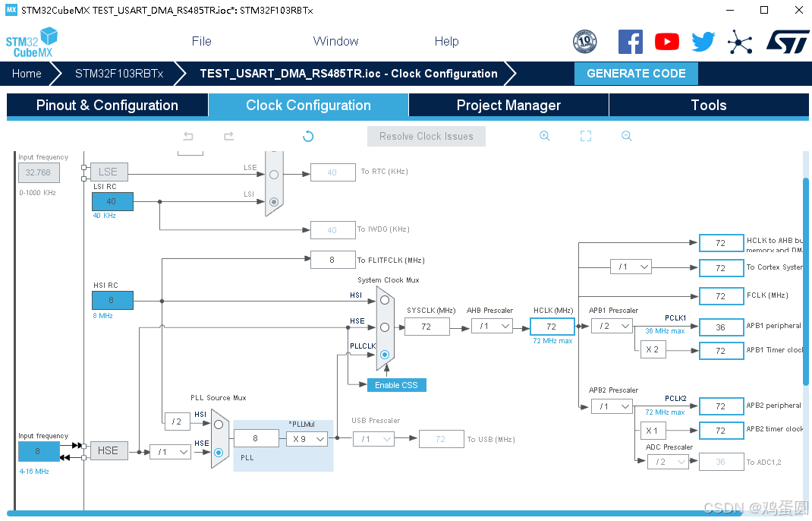The image size is (812, 521).
Task: Click the PLL input 8 value box
Action: click(x=256, y=438)
